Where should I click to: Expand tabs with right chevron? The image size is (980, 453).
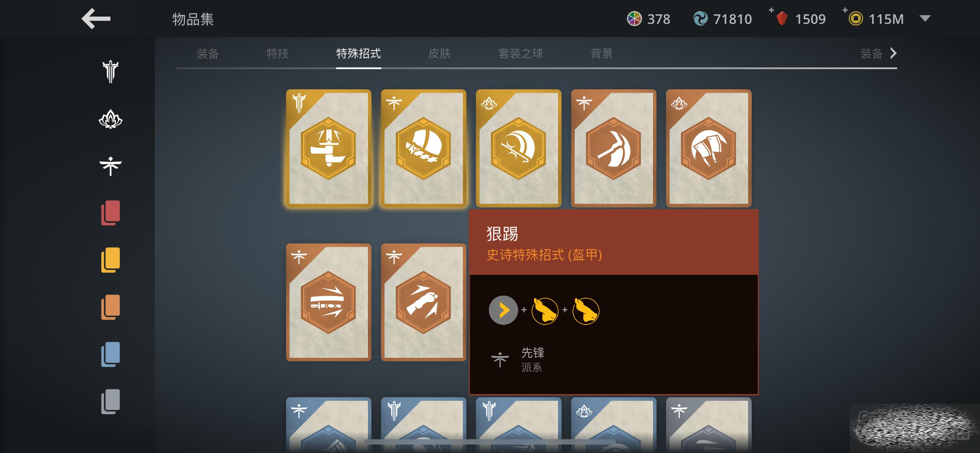tap(893, 53)
